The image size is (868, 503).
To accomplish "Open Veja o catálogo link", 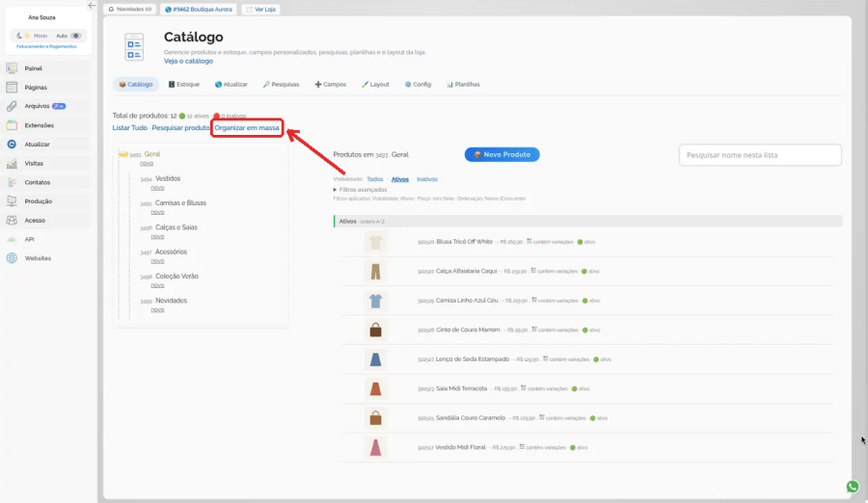I will click(188, 62).
